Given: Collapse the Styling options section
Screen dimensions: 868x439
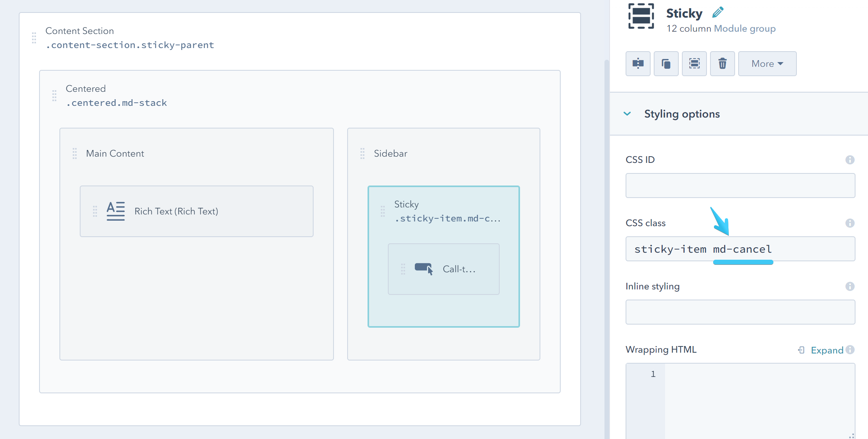Looking at the screenshot, I should click(x=628, y=114).
